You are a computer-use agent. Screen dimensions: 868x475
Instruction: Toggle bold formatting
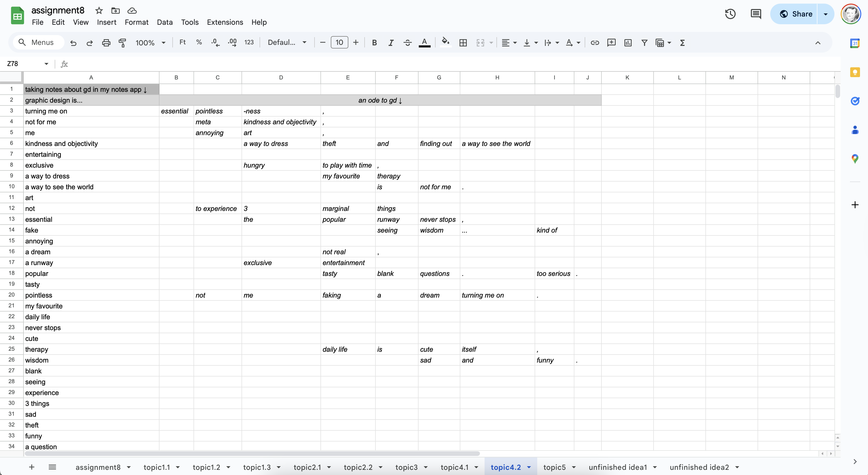[374, 43]
